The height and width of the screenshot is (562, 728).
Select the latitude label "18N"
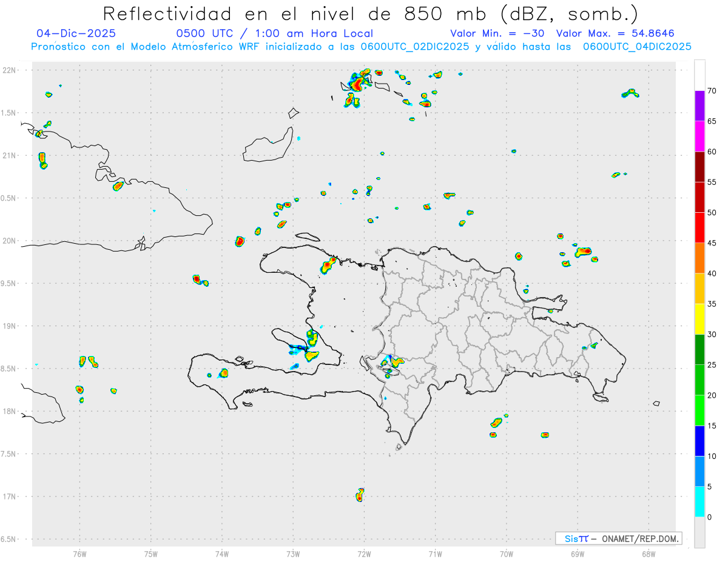(x=10, y=412)
